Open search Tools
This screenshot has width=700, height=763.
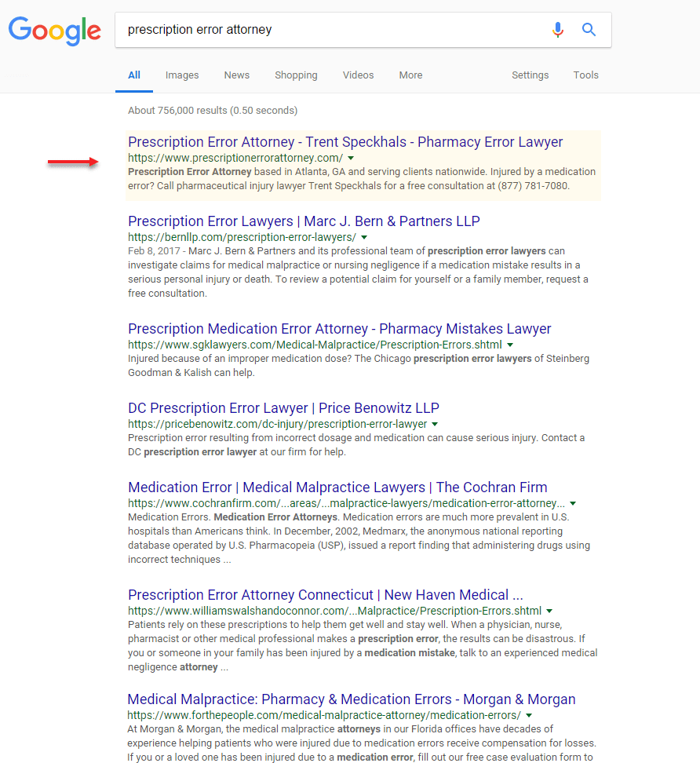pyautogui.click(x=585, y=75)
